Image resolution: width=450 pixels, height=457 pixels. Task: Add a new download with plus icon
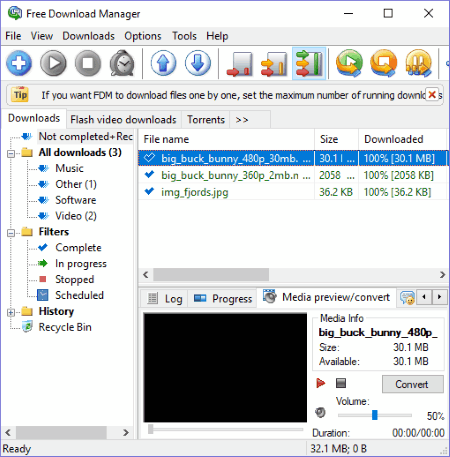pos(19,63)
